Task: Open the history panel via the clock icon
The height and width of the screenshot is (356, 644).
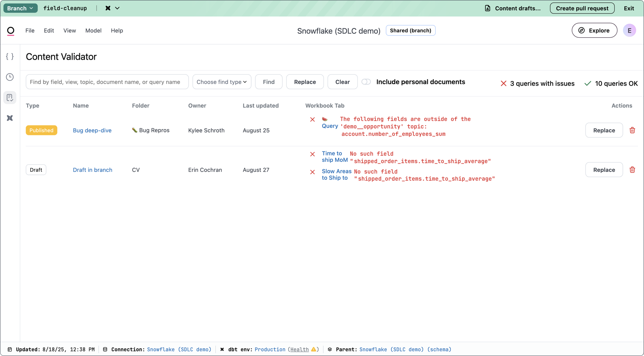Action: 10,77
